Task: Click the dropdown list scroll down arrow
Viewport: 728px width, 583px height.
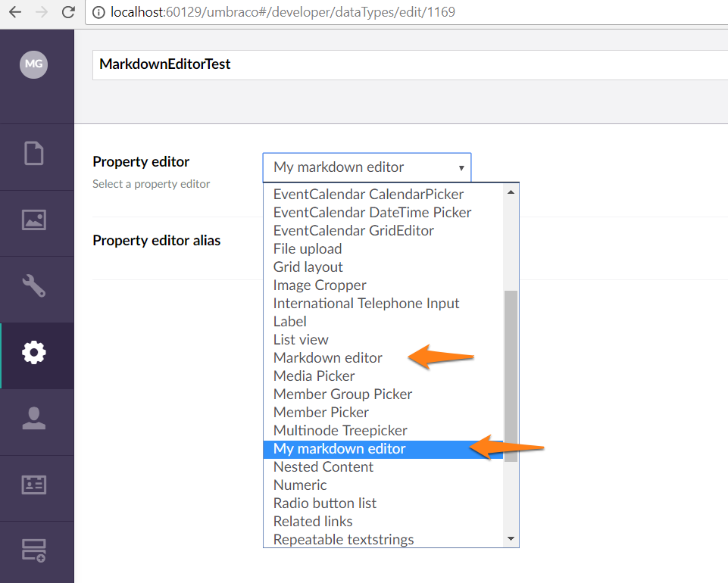Action: coord(511,538)
